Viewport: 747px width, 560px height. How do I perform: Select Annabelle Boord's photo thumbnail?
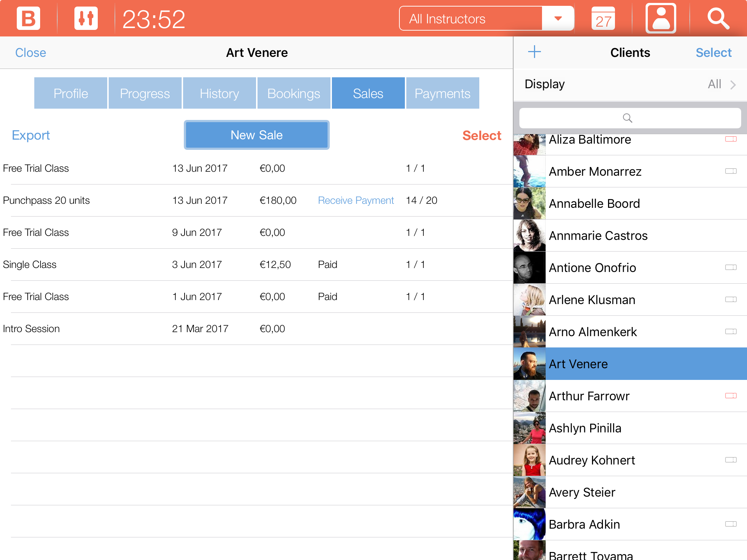tap(529, 203)
